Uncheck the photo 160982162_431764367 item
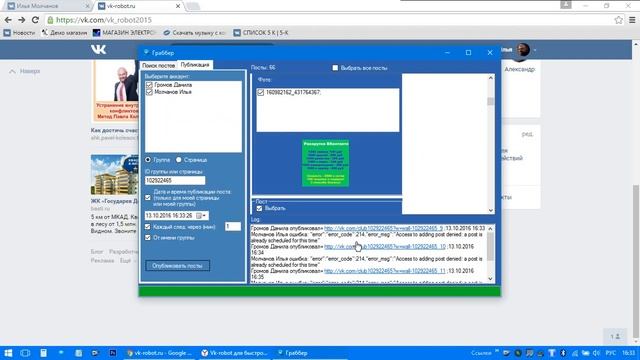This screenshot has height=360, width=640. click(260, 93)
